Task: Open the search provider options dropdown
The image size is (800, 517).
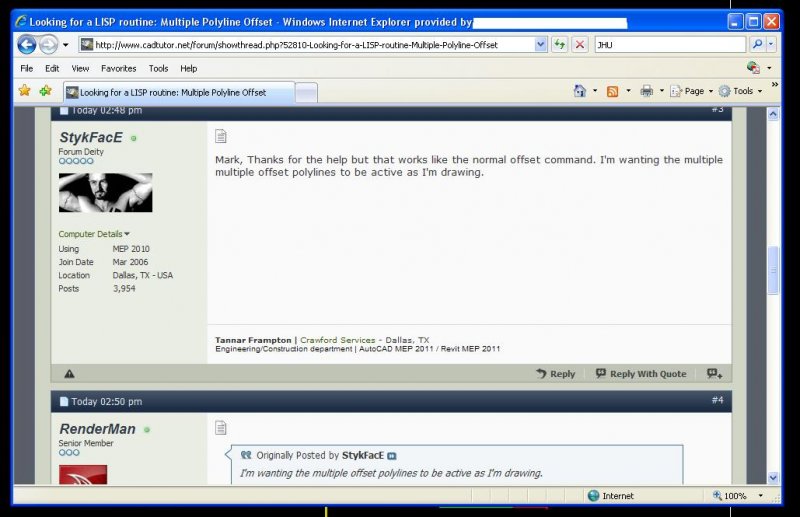Action: pos(771,45)
